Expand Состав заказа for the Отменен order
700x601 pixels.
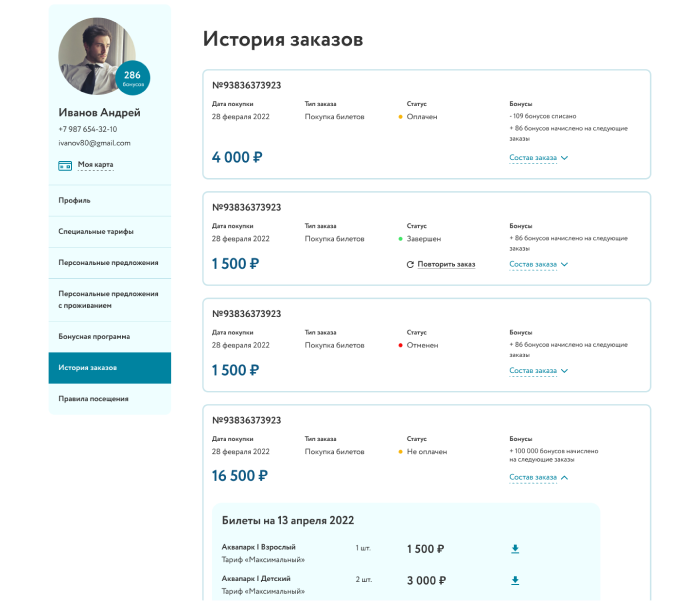538,371
